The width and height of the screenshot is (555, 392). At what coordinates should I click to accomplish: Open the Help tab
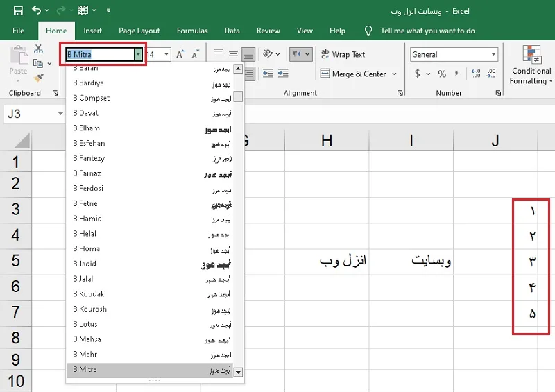click(337, 31)
